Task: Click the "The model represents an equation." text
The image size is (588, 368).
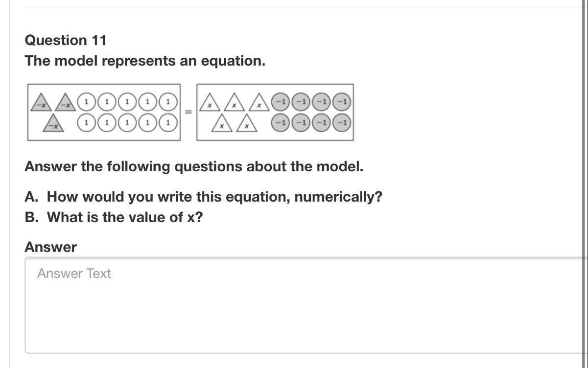Action: [x=145, y=61]
